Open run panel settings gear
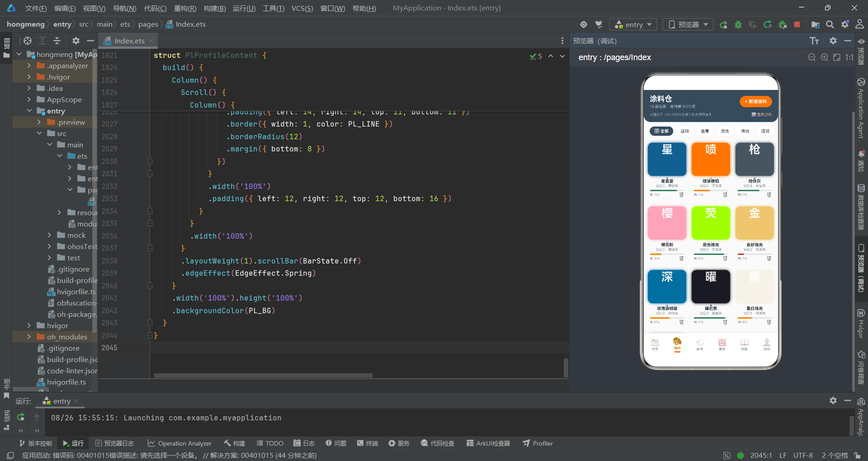The image size is (868, 461). click(833, 400)
